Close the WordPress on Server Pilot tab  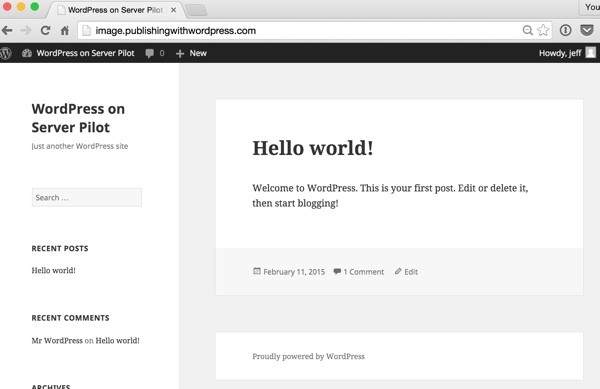[x=173, y=10]
